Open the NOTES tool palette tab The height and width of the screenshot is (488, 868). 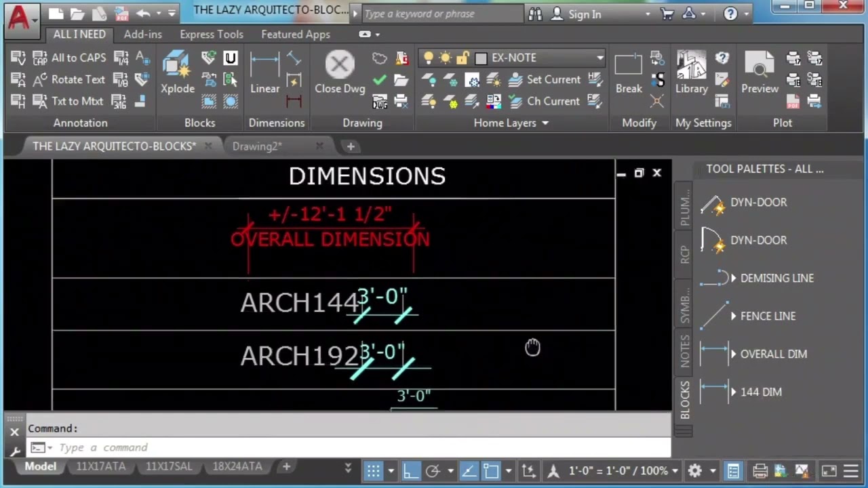pyautogui.click(x=684, y=350)
